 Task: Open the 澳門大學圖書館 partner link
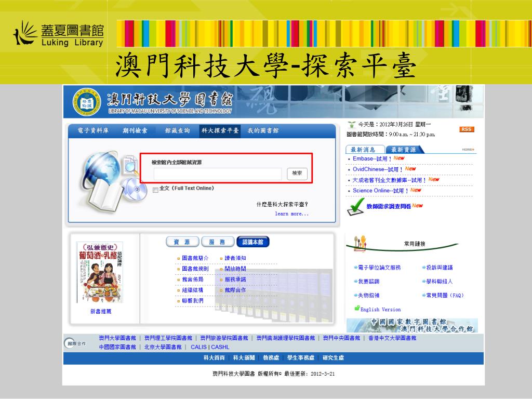coord(117,338)
